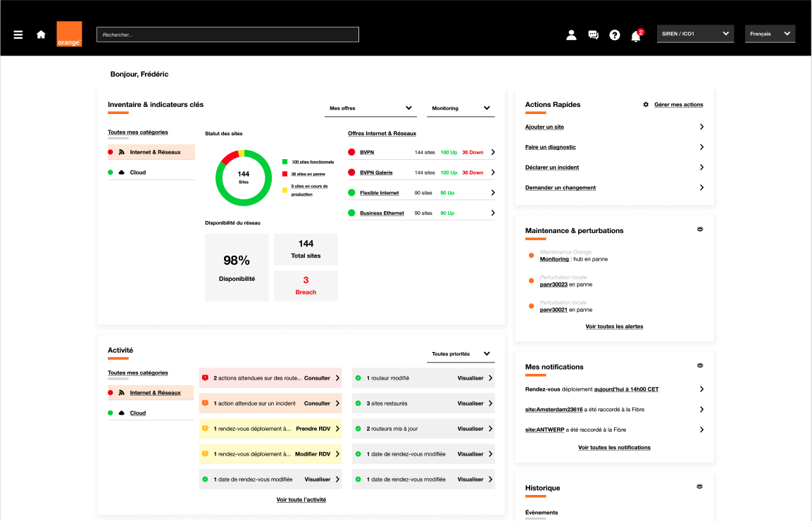The height and width of the screenshot is (521, 812).
Task: Open the Mes offres dropdown
Action: (370, 108)
